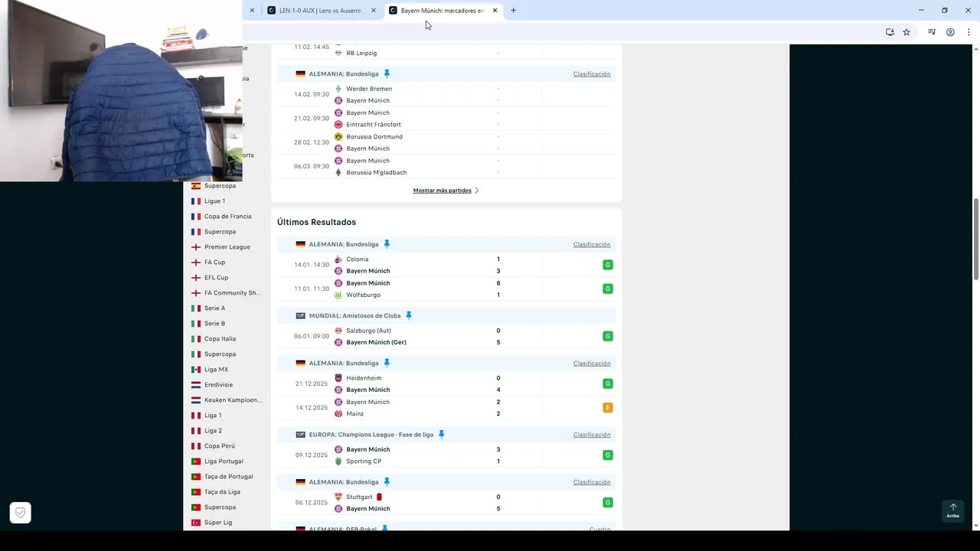This screenshot has height=551, width=980.
Task: Click the Sporting CP team crest
Action: (338, 461)
